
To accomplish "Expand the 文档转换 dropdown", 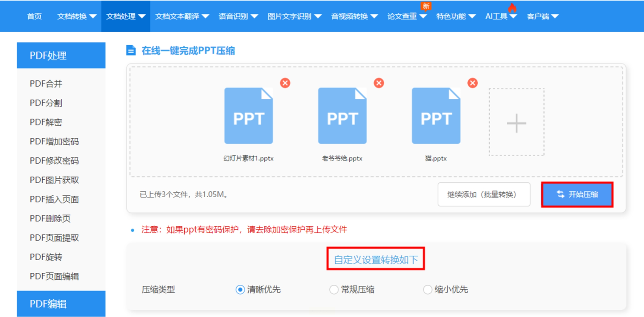I will (x=76, y=16).
